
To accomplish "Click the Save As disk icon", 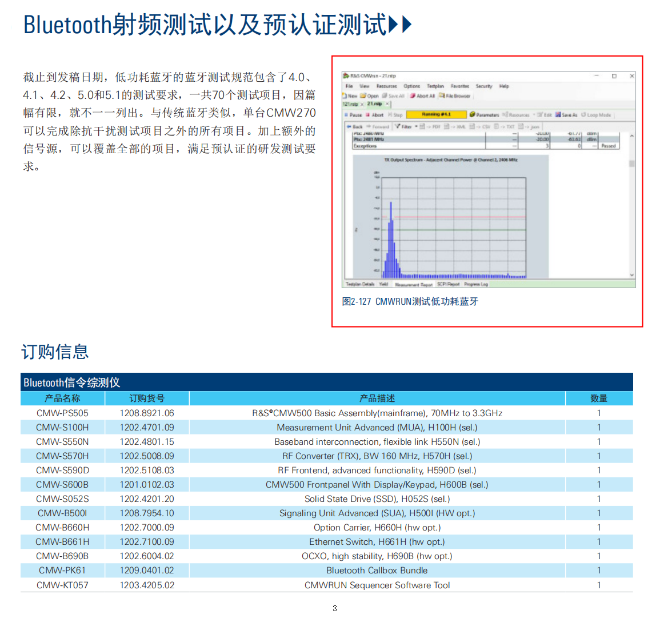I will (558, 114).
